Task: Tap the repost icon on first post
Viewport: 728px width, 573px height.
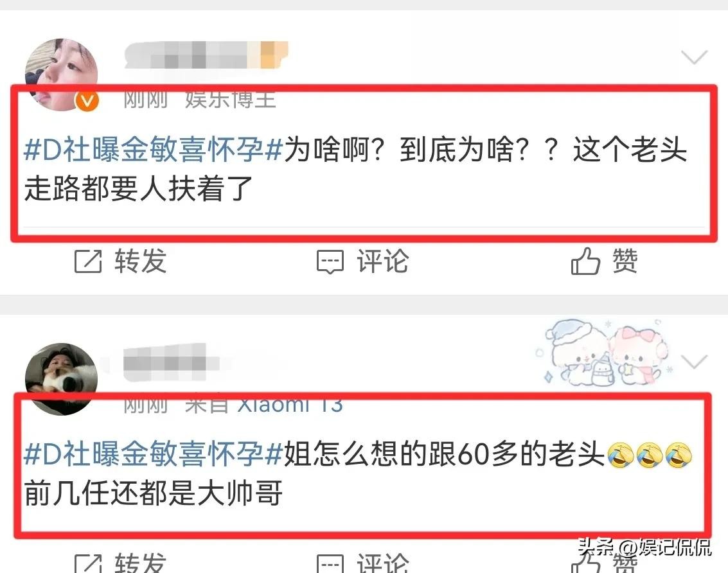Action: [x=88, y=261]
